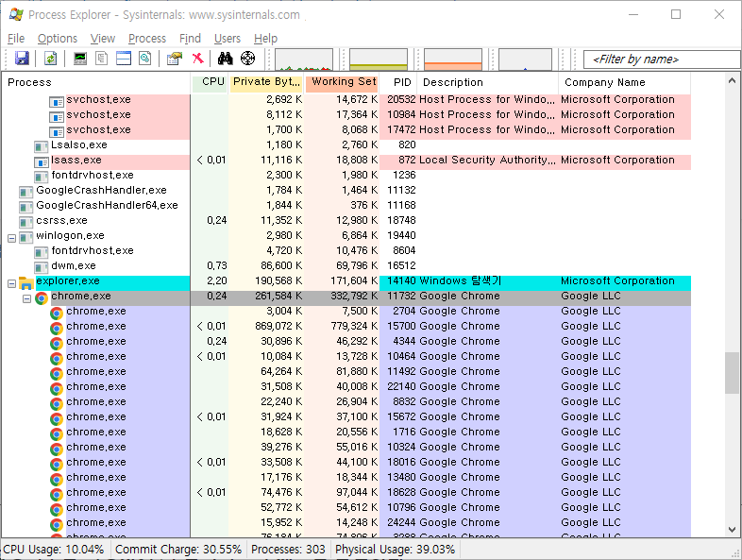Click the PID value 16512
The image size is (742, 560).
tap(401, 266)
